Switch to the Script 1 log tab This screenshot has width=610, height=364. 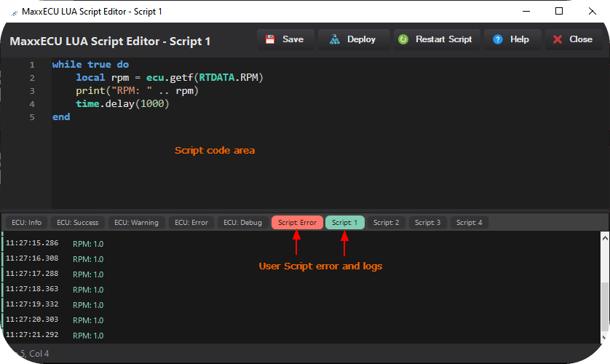click(x=345, y=223)
